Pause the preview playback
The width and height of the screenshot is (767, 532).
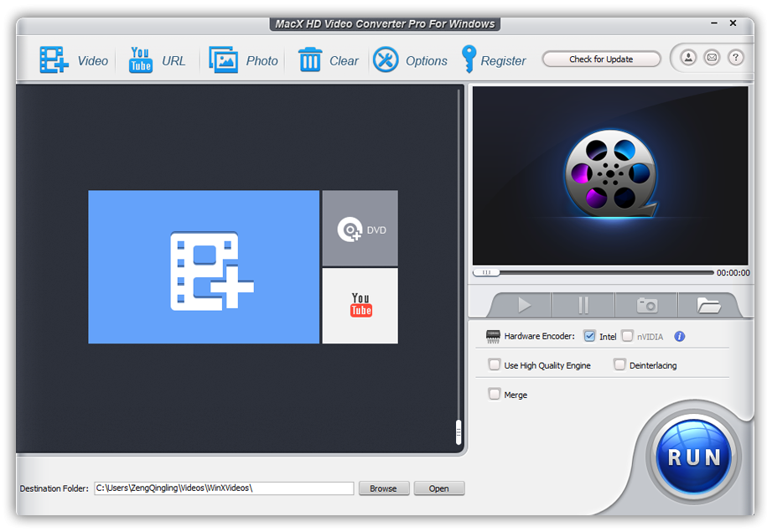(583, 305)
